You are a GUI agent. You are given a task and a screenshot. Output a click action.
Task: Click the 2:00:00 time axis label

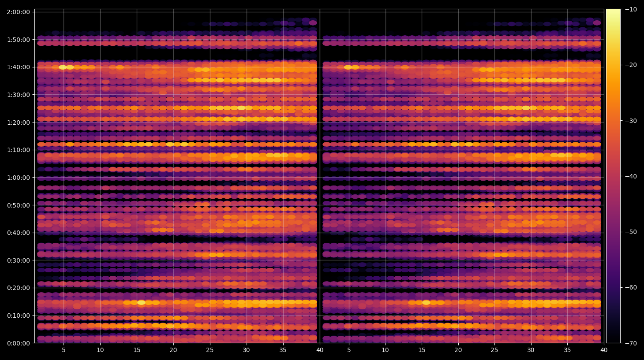click(x=18, y=12)
